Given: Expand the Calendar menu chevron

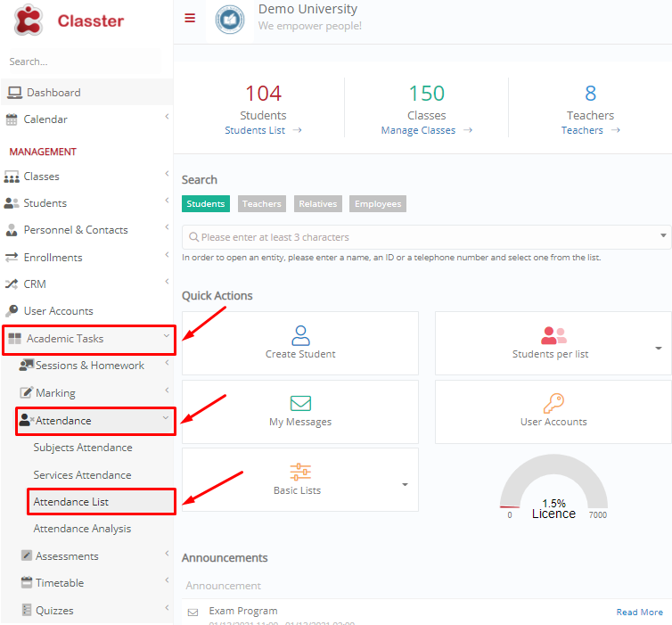Looking at the screenshot, I should (167, 117).
